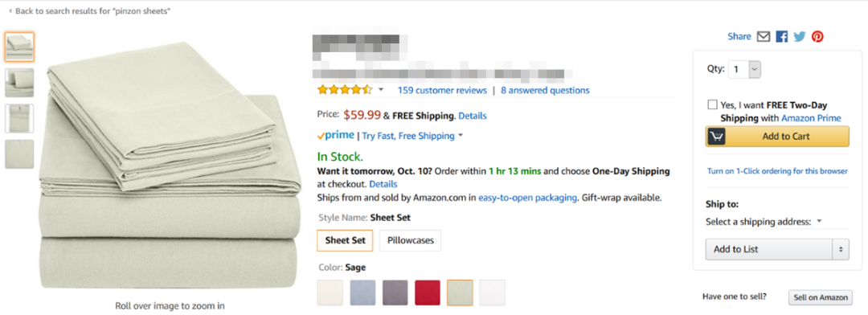Open the Add to List arrow menu
Viewport: 868px width, 315px height.
841,249
